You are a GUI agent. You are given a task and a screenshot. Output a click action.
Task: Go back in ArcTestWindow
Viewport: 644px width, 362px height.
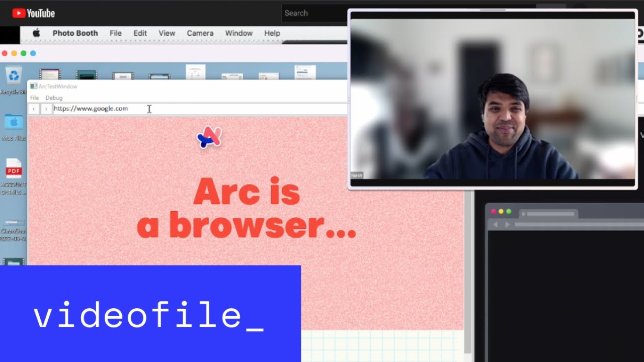point(34,109)
